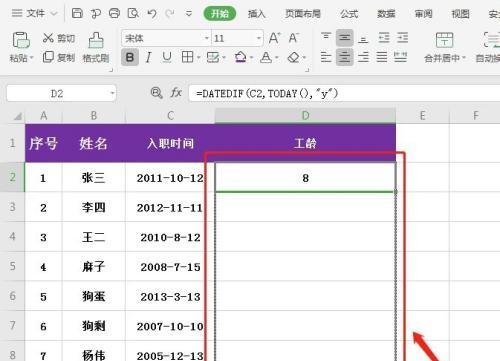Image resolution: width=500 pixels, height=361 pixels.
Task: Select the cell with 2012-11-11
Action: click(170, 207)
